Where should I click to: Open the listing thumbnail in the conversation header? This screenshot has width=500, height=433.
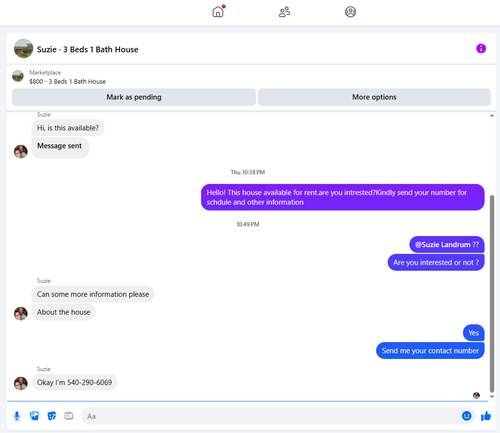tap(23, 49)
